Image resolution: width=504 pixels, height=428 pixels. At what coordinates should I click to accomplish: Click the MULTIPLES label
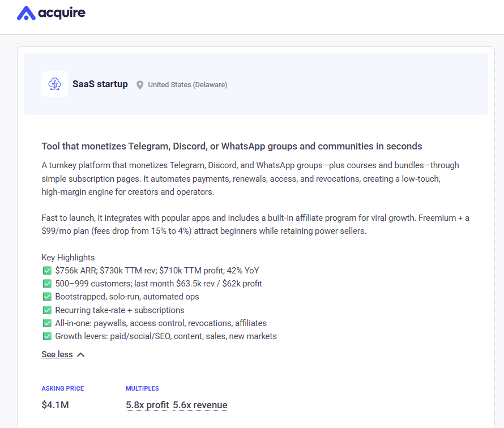pos(142,388)
